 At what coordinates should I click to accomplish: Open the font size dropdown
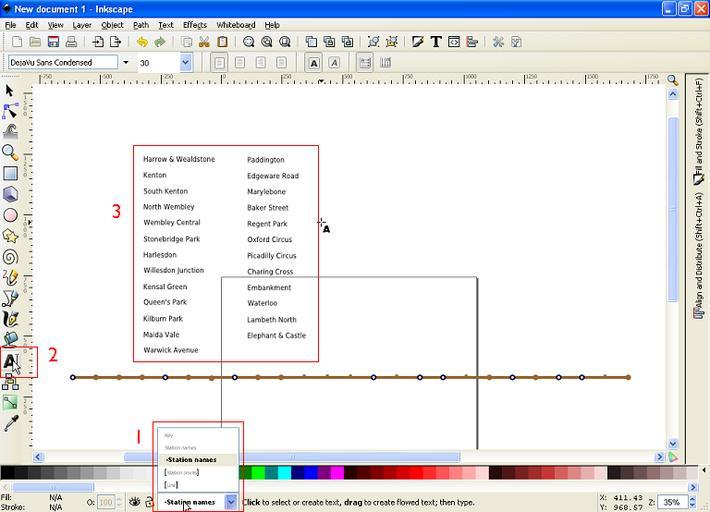click(186, 62)
